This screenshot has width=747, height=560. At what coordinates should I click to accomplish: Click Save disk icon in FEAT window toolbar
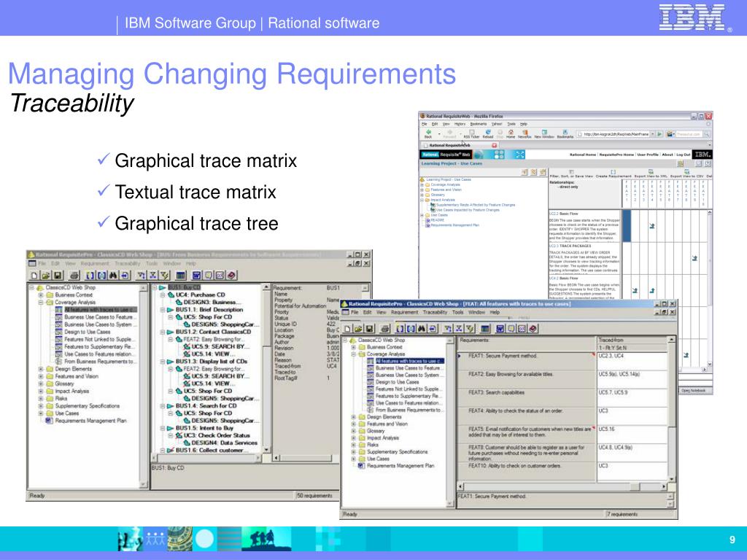click(x=369, y=329)
